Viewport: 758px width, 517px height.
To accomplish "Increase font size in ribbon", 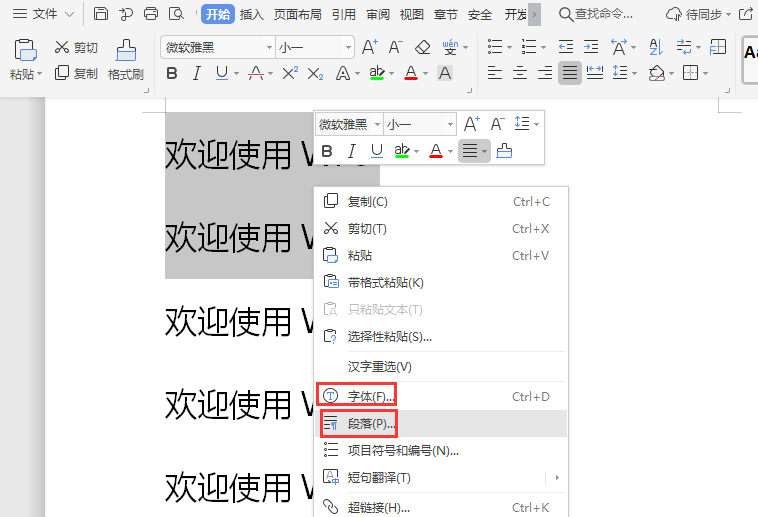I will coord(370,47).
